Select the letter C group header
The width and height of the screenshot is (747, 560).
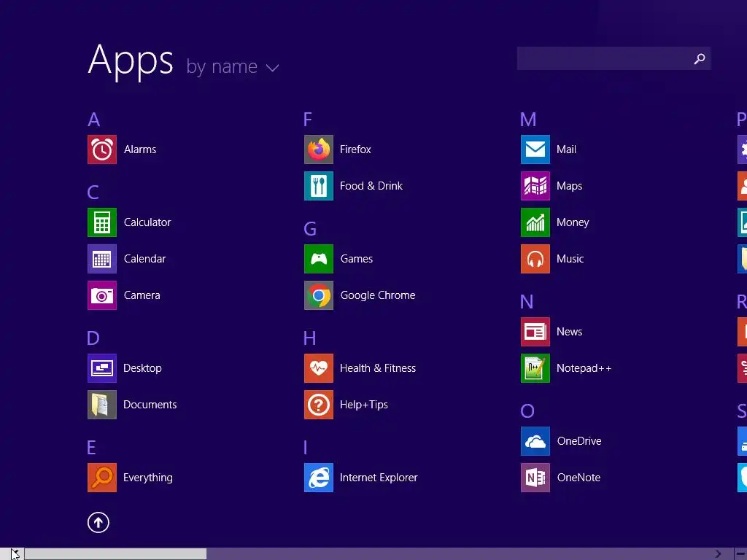pos(93,192)
